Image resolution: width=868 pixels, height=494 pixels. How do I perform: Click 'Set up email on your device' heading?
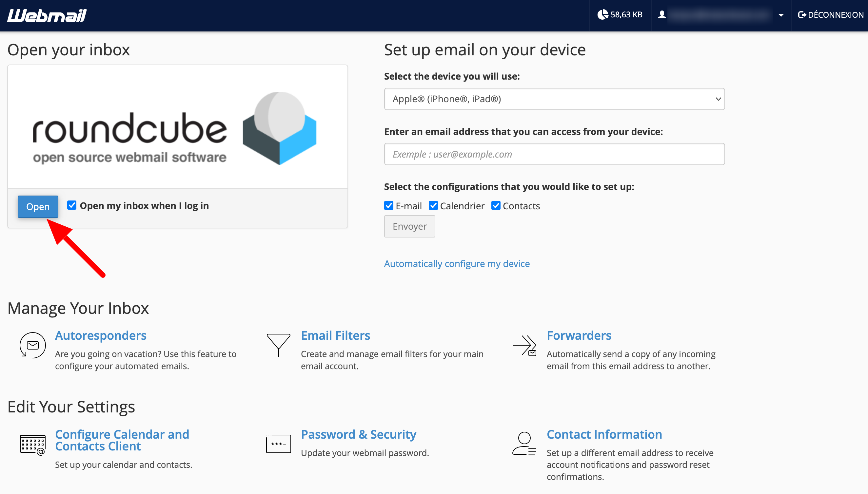click(x=485, y=50)
